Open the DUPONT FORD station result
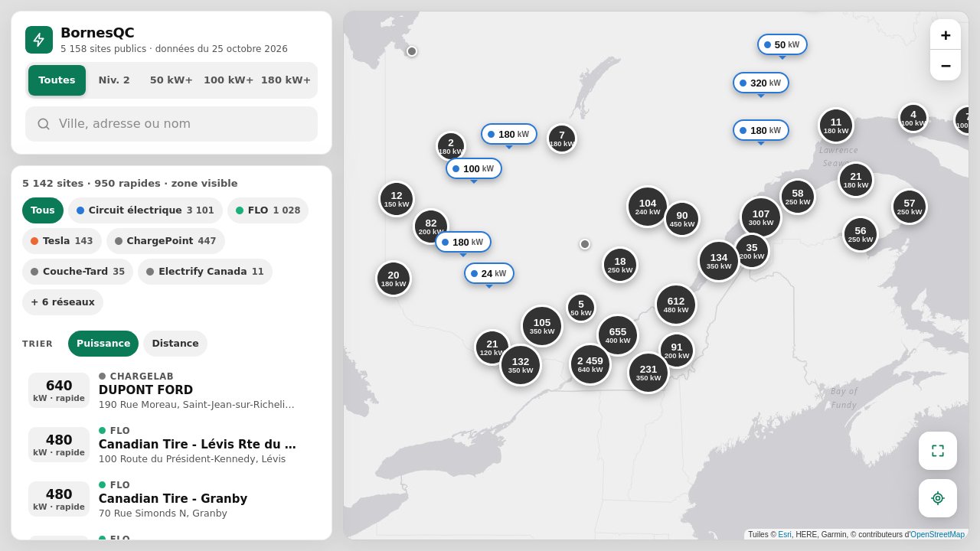The height and width of the screenshot is (551, 980). coord(171,390)
